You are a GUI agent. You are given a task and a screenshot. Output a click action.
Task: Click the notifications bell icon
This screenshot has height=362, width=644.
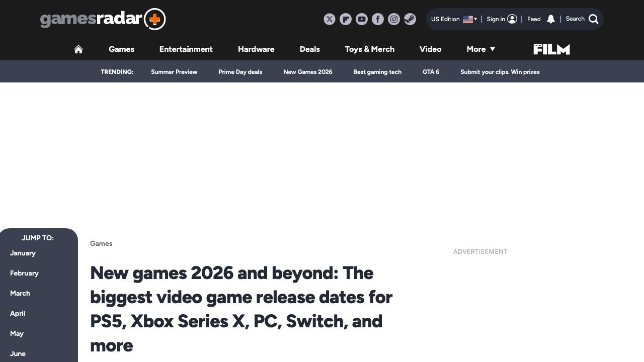551,19
